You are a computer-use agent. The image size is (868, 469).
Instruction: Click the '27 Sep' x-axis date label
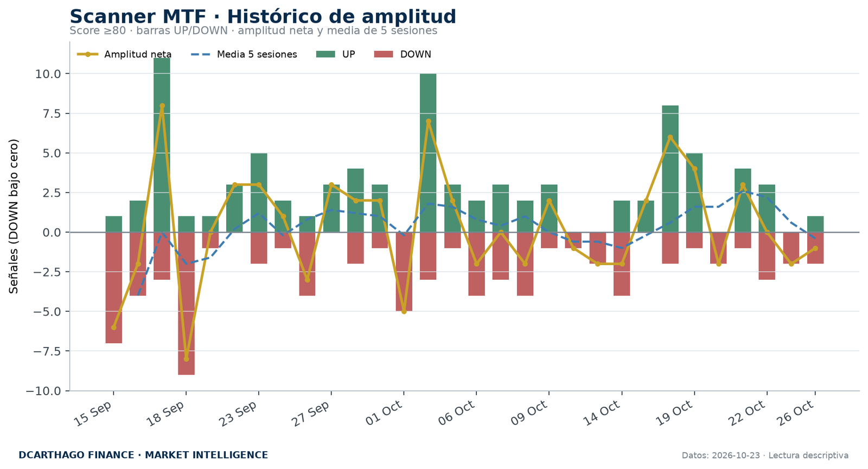pos(311,413)
